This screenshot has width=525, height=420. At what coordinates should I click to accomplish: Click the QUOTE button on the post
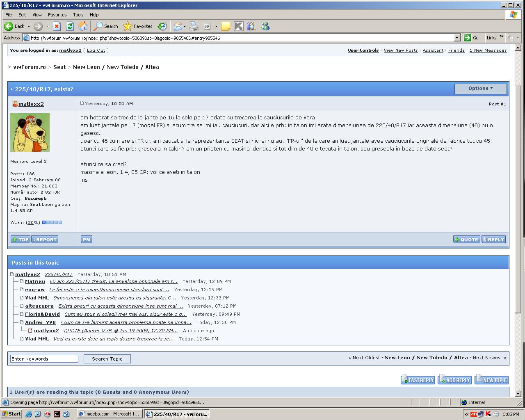[466, 240]
